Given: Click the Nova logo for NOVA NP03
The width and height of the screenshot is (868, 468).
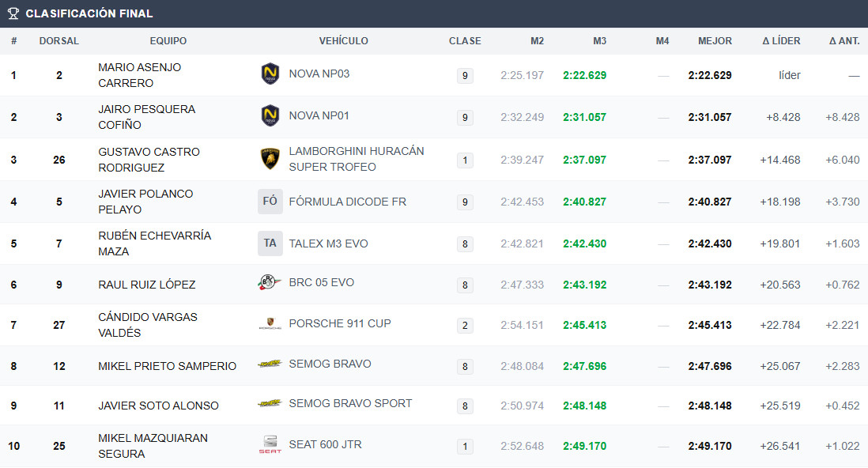Looking at the screenshot, I should point(270,74).
